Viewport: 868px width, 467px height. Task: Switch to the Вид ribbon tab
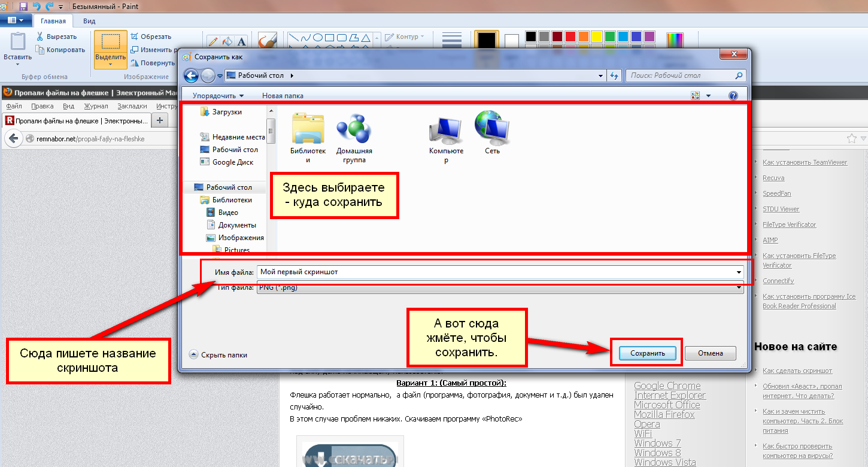point(89,21)
